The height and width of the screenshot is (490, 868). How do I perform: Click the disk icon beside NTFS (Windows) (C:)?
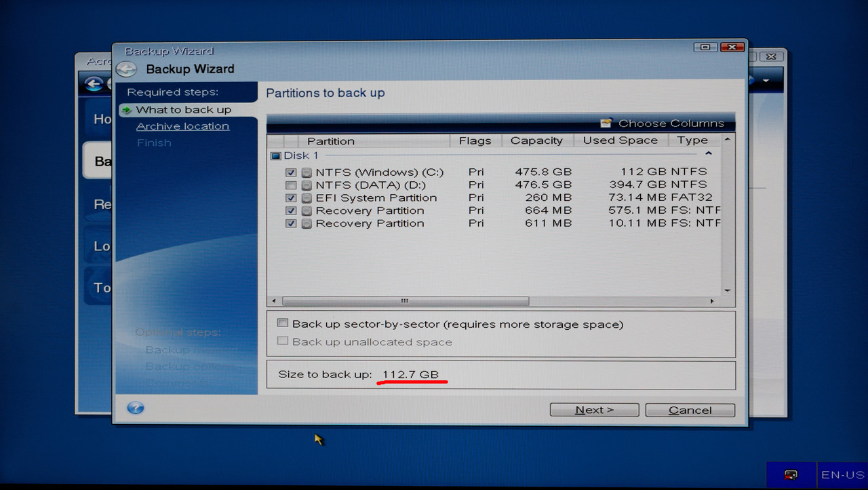307,172
